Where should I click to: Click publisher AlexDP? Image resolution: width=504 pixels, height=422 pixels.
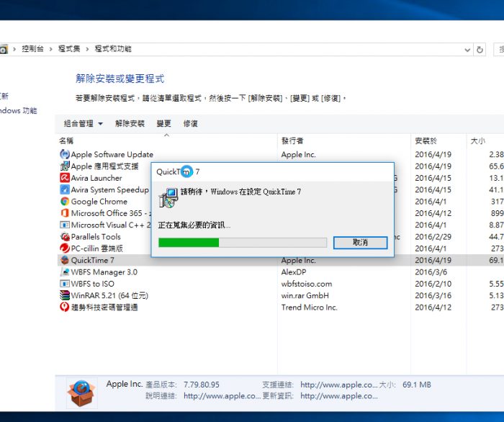coord(294,272)
